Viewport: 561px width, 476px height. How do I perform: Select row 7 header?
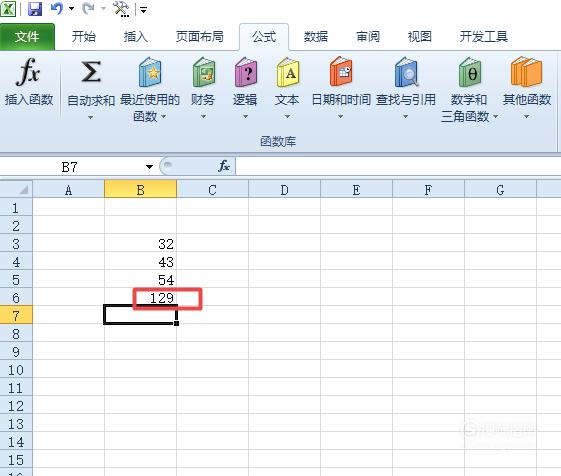click(x=16, y=315)
